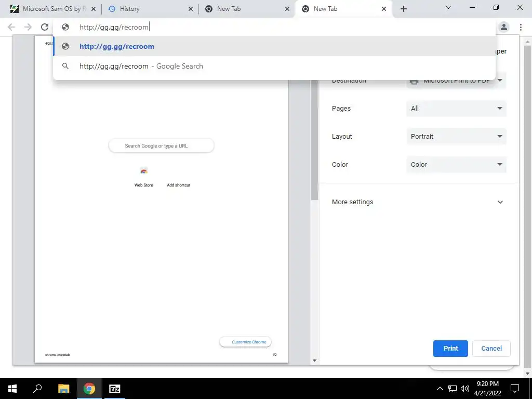Click Customize Chrome button in preview
Viewport: 532px width, 399px height.
[245, 342]
